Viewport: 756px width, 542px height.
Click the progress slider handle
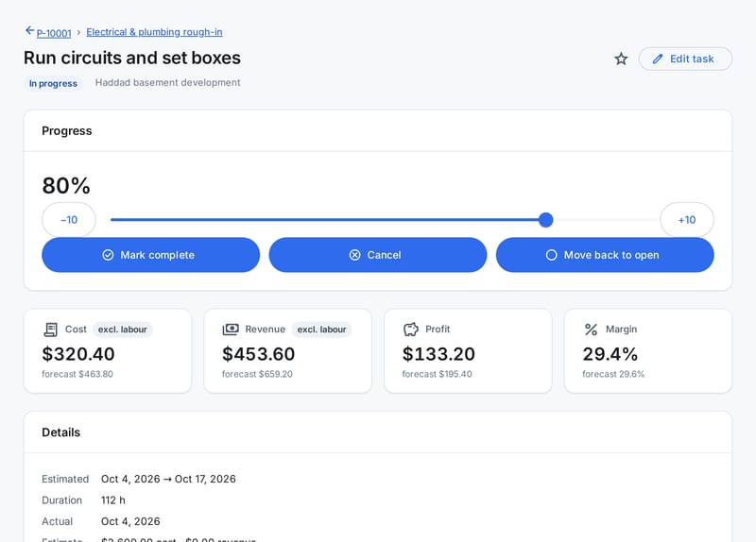[x=546, y=220]
